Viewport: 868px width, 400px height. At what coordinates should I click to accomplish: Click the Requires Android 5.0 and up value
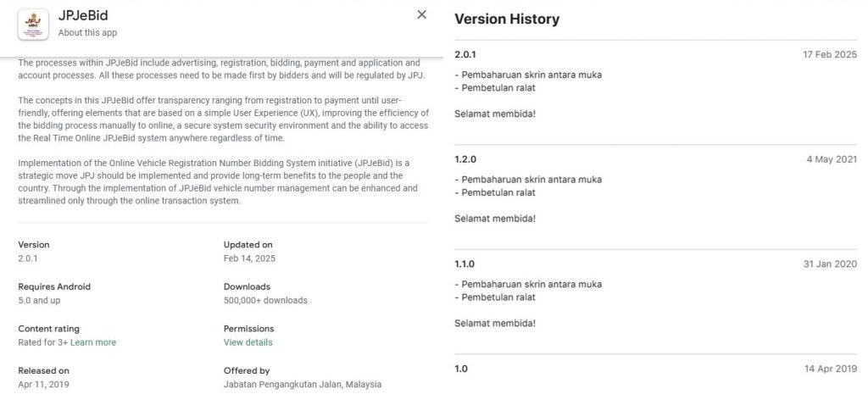(x=39, y=300)
